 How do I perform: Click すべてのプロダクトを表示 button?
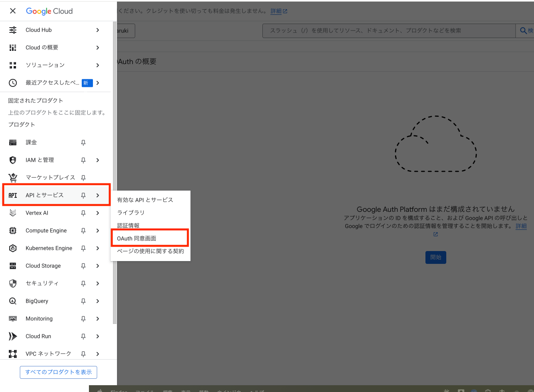[58, 372]
